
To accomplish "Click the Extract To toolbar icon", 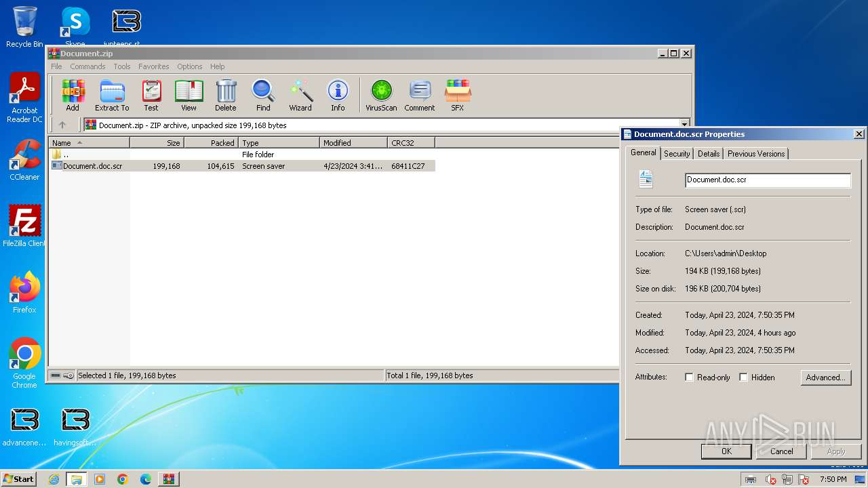I will 112,95.
